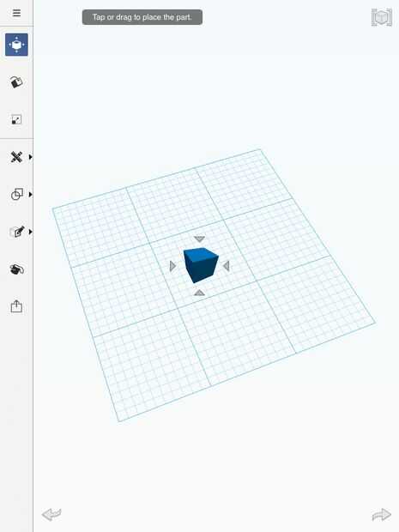Select the combine shapes tool icon

(16, 195)
